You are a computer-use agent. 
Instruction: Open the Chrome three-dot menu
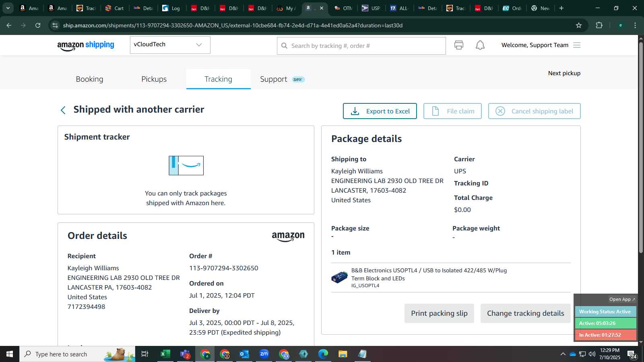635,25
